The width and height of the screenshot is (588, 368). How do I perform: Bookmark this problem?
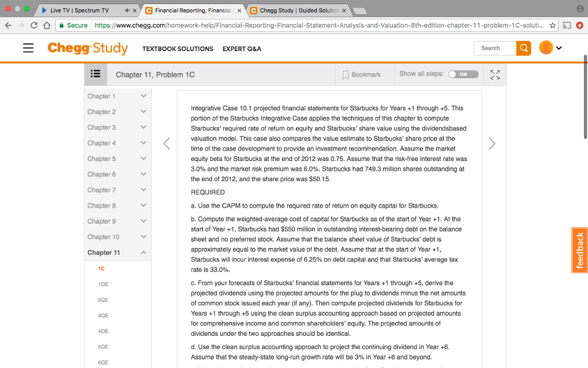[361, 74]
